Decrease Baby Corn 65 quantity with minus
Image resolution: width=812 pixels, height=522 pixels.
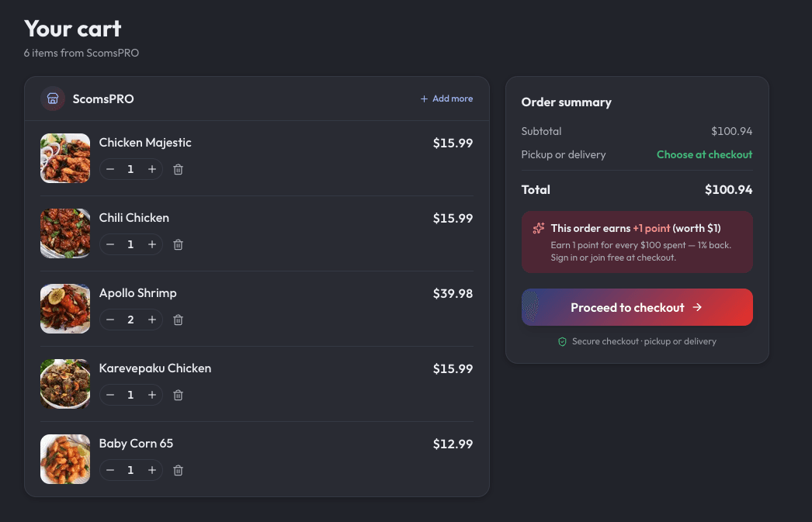tap(110, 470)
